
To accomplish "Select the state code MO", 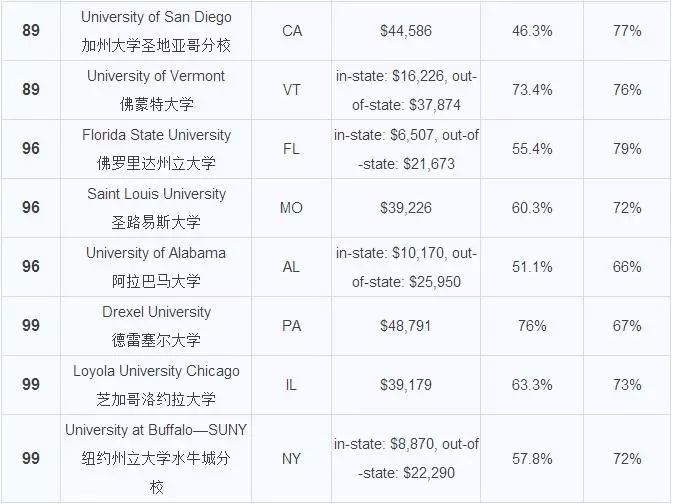I will pos(291,208).
